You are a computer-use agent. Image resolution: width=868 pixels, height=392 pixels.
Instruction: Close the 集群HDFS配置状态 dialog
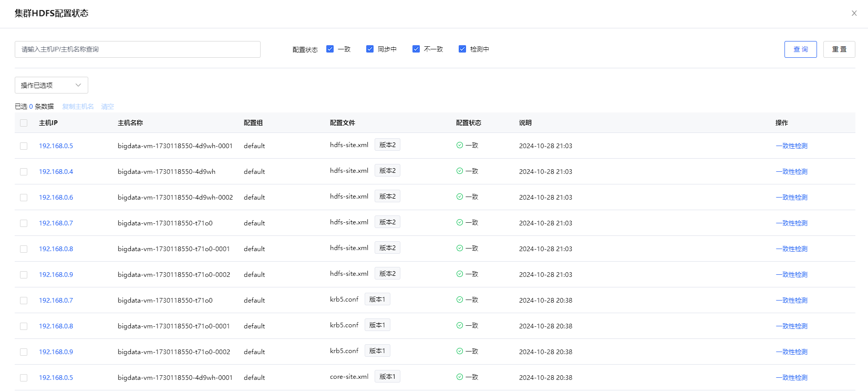(854, 13)
